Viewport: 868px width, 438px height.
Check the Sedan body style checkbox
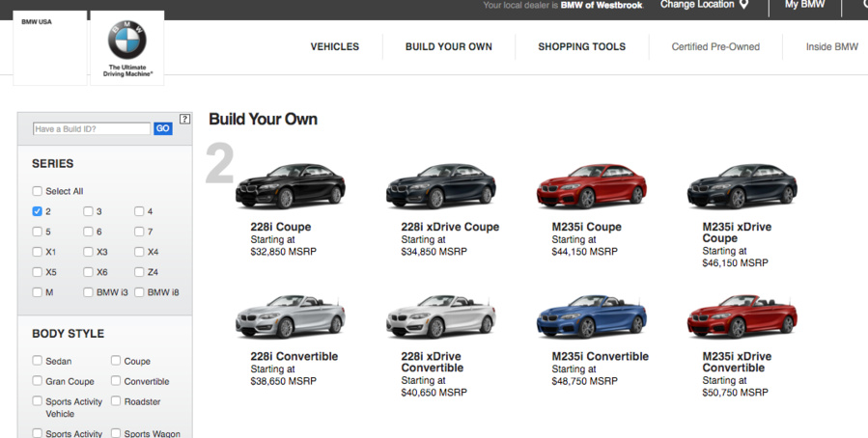coord(37,361)
